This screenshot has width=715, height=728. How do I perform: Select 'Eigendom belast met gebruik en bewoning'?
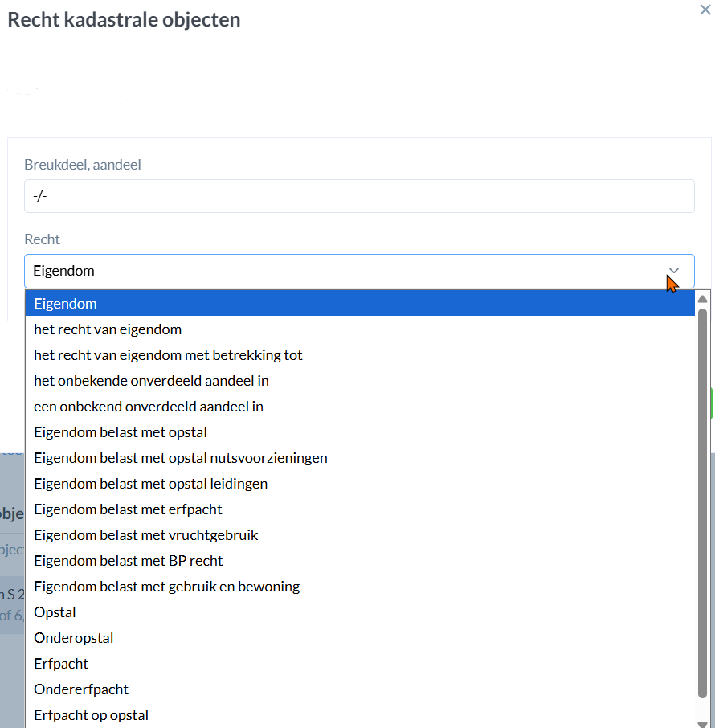pos(167,587)
